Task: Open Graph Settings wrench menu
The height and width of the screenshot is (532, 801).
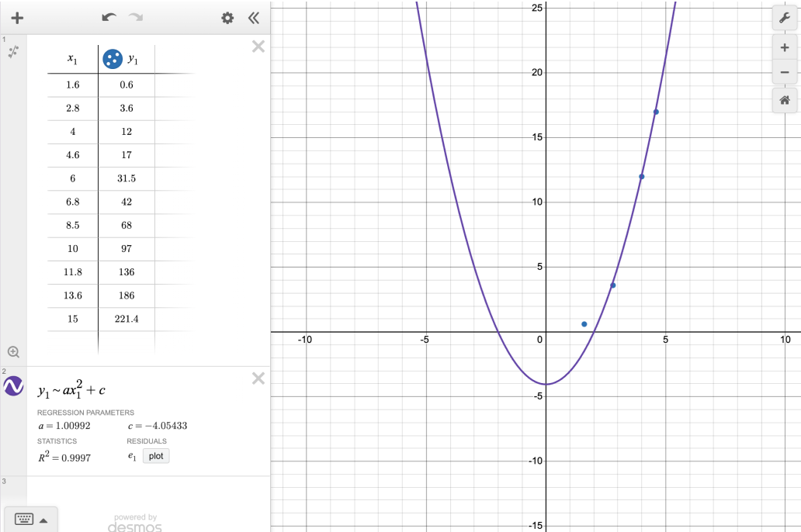Action: 784,18
